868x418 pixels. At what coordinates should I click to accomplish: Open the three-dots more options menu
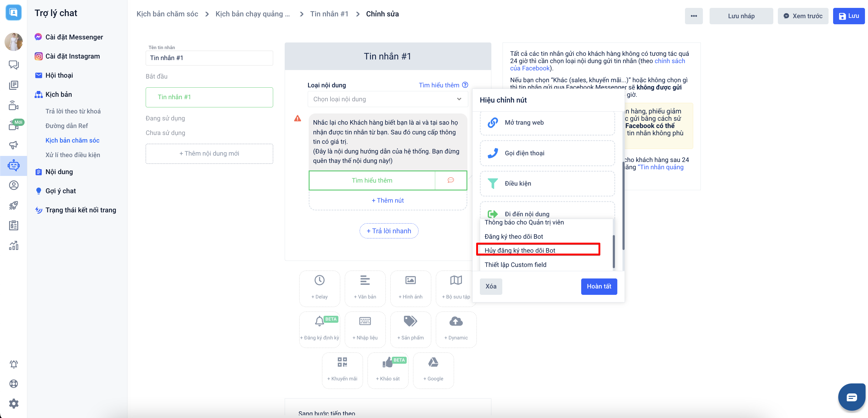pos(693,16)
